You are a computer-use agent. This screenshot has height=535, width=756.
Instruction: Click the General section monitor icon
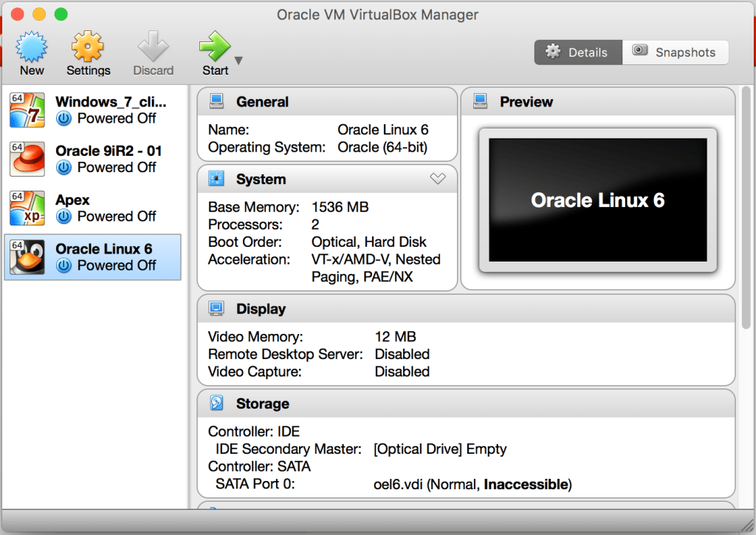pyautogui.click(x=216, y=101)
